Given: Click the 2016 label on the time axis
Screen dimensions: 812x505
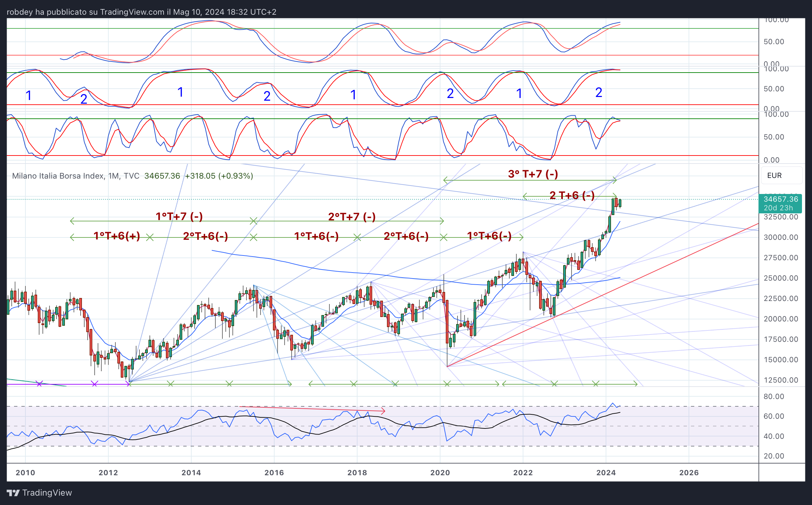Looking at the screenshot, I should coord(274,473).
